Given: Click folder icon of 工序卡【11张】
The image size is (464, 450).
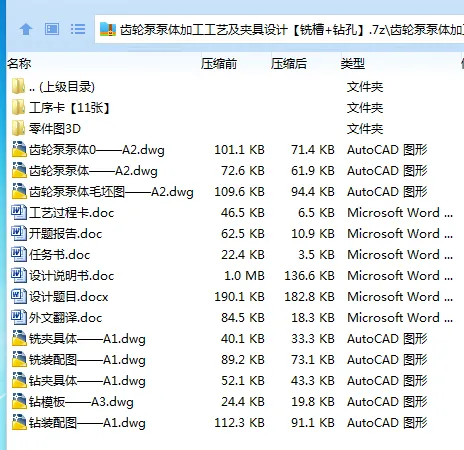Looking at the screenshot, I should [18, 108].
